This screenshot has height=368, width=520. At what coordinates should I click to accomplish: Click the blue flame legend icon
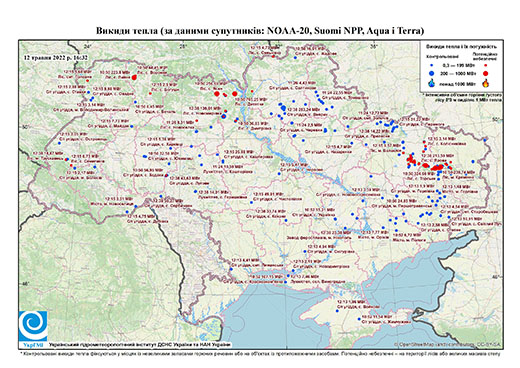click(432, 83)
